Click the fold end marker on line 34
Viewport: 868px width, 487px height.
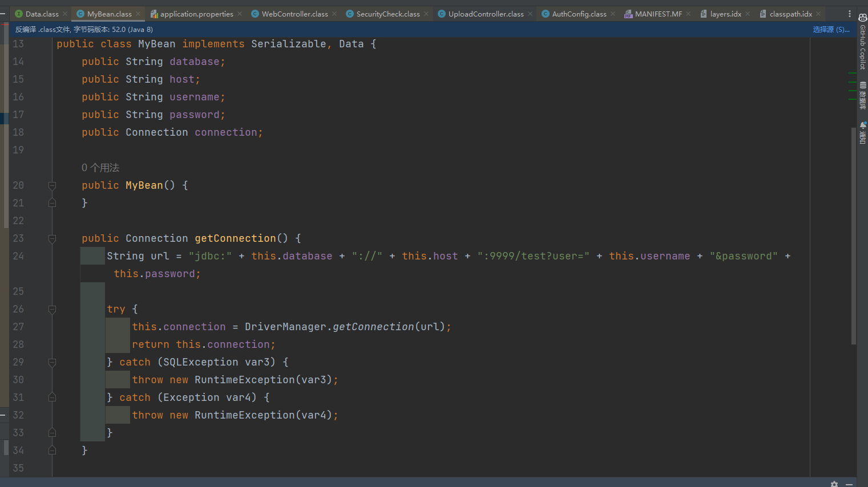pyautogui.click(x=52, y=451)
